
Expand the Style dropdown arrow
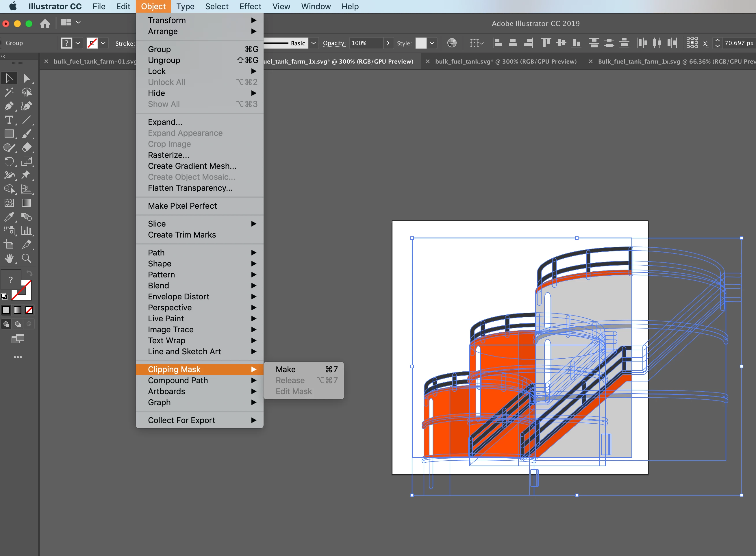[x=432, y=43]
